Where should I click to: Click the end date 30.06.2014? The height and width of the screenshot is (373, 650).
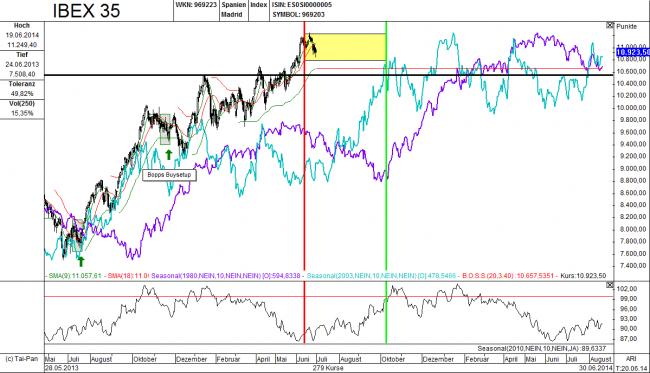click(595, 368)
